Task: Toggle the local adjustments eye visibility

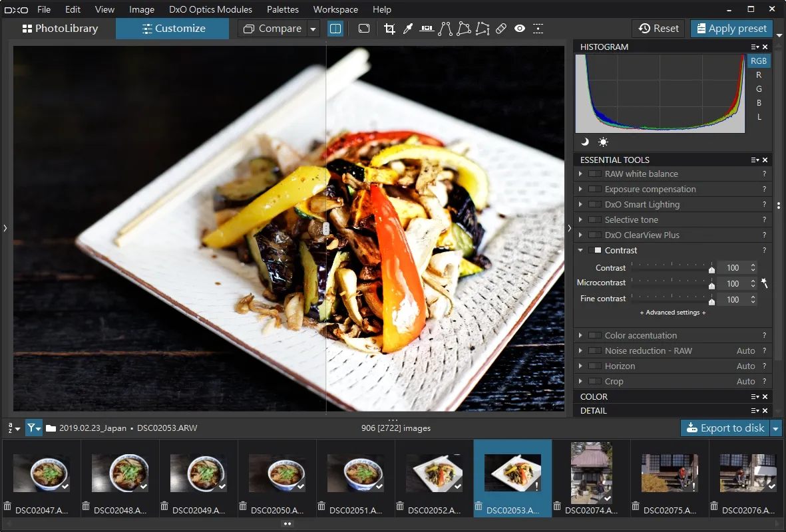Action: pyautogui.click(x=520, y=29)
